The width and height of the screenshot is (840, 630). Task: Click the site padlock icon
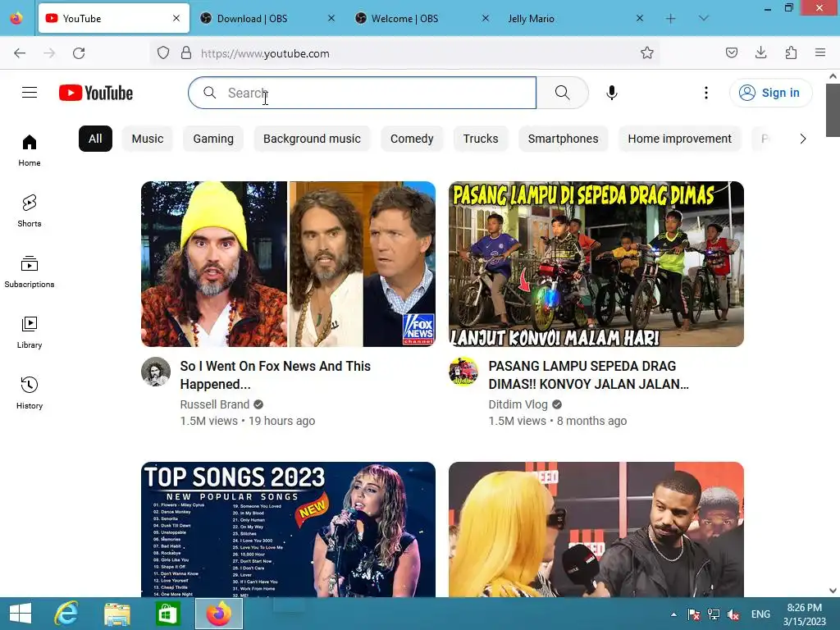click(186, 53)
